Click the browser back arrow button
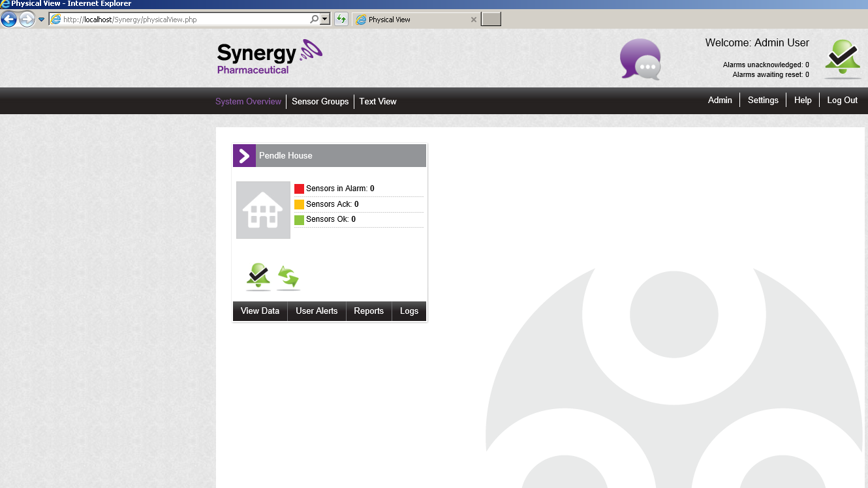The height and width of the screenshot is (488, 868). pos(9,19)
